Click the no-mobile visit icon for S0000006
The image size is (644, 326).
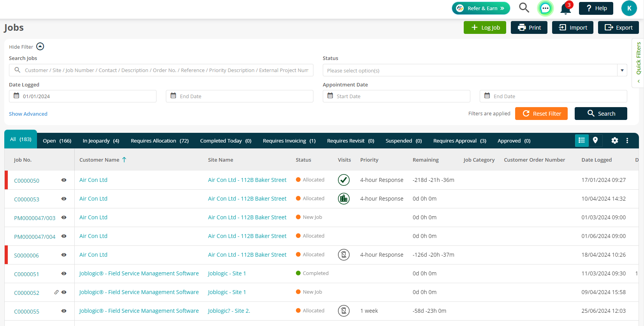pyautogui.click(x=344, y=255)
